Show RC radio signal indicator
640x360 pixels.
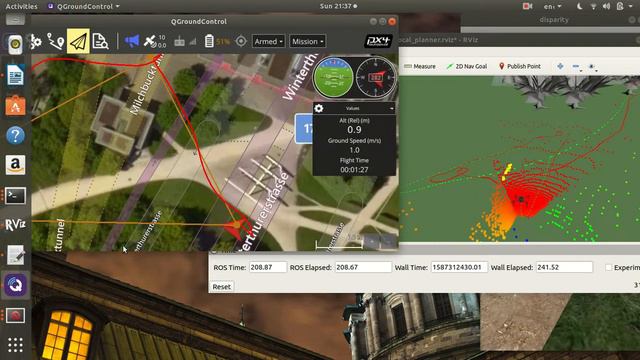[185, 41]
